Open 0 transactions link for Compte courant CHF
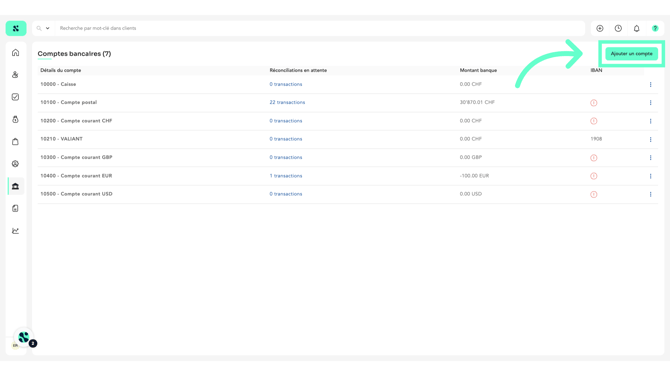The height and width of the screenshot is (376, 670). point(286,121)
